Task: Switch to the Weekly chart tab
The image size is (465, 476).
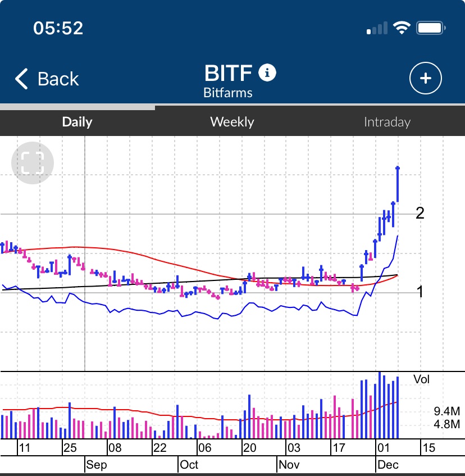Action: click(232, 122)
